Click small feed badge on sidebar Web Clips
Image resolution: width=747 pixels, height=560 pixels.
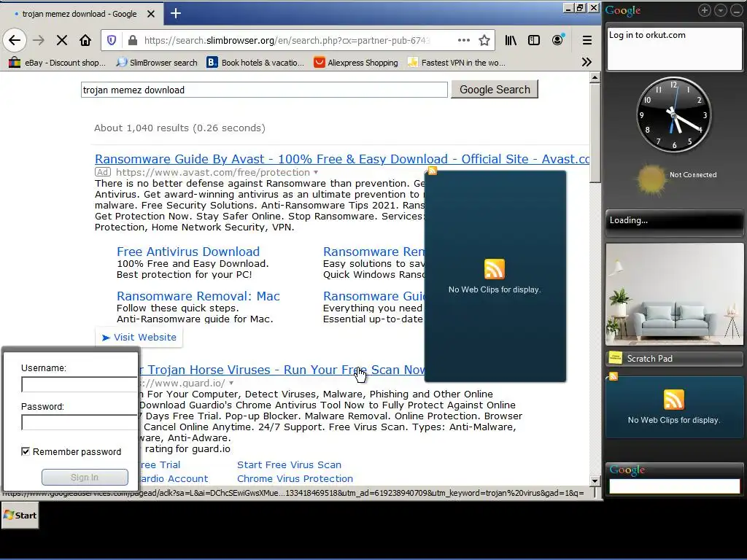point(613,376)
